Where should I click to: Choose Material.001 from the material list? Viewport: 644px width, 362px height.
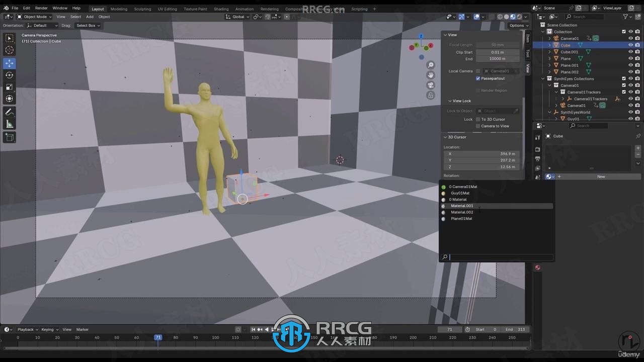click(x=497, y=206)
